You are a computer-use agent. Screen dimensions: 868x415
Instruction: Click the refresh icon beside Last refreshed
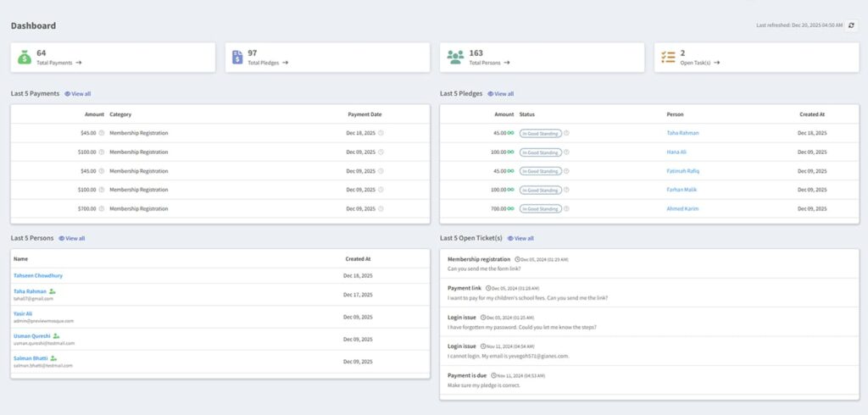pyautogui.click(x=851, y=25)
